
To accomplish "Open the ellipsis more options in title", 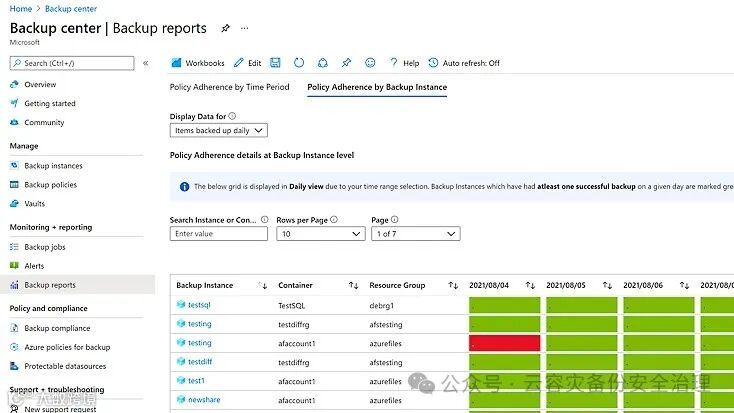I will [x=244, y=28].
